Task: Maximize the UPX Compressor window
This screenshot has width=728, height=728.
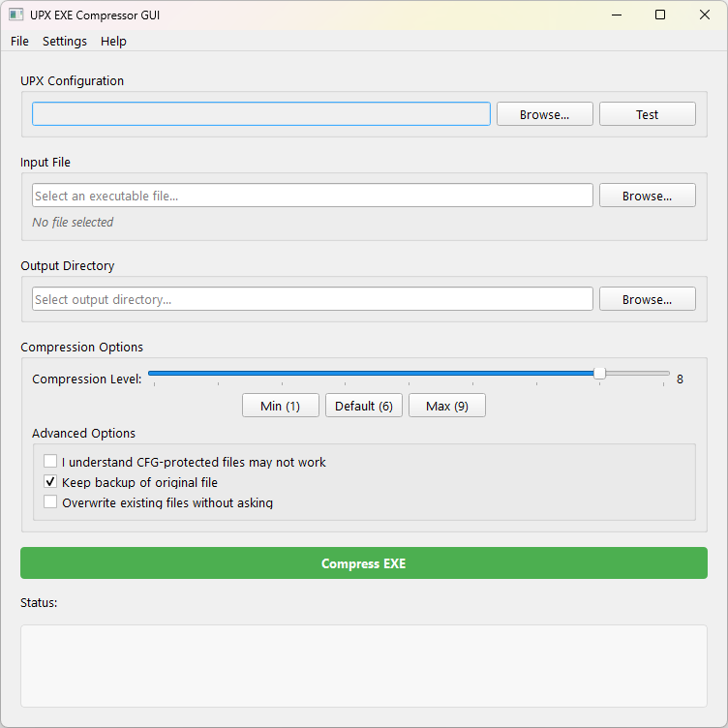Action: point(660,15)
